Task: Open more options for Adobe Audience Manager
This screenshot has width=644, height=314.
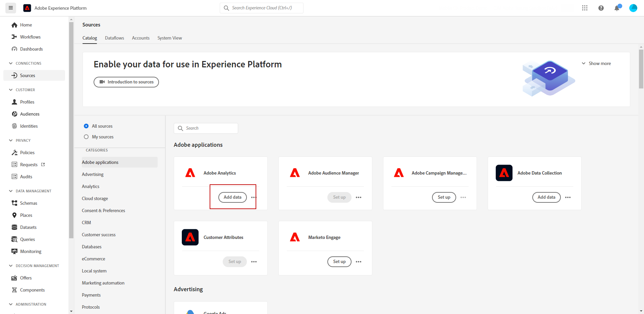Action: [359, 197]
